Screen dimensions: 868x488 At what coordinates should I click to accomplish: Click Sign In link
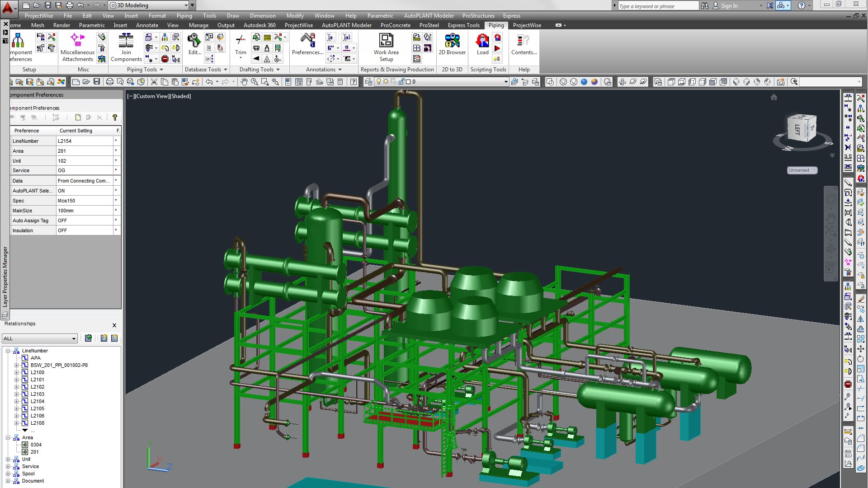pos(729,6)
